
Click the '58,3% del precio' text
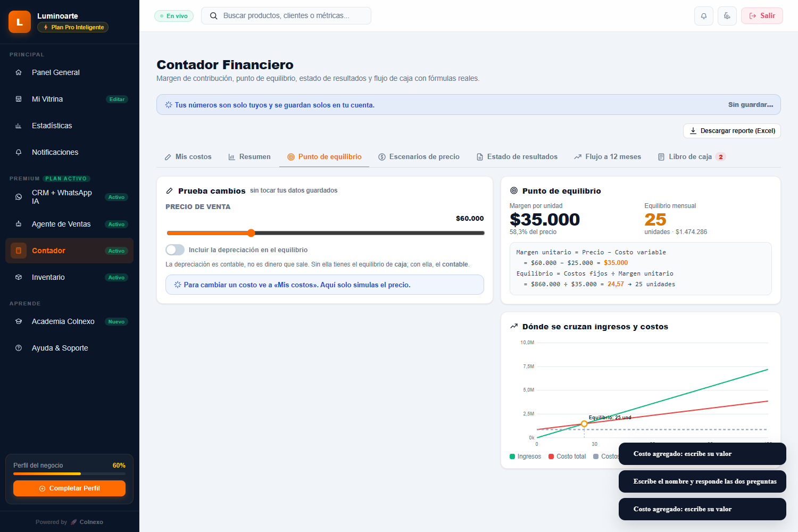(533, 232)
